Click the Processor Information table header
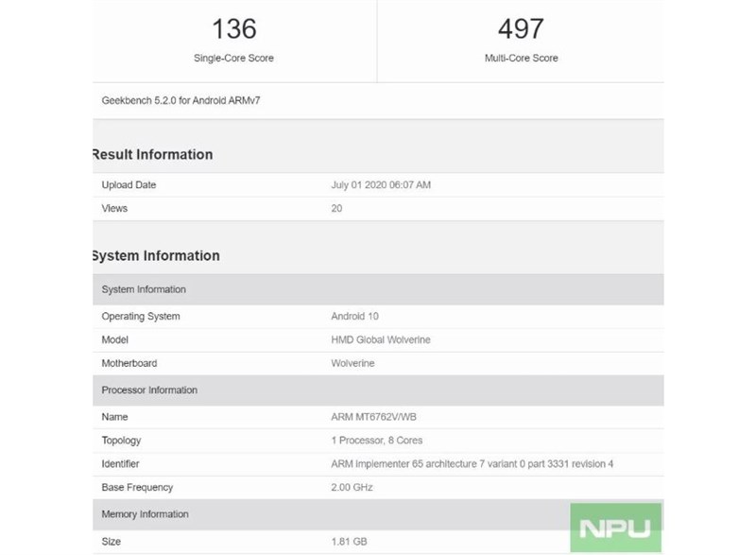 coord(378,390)
